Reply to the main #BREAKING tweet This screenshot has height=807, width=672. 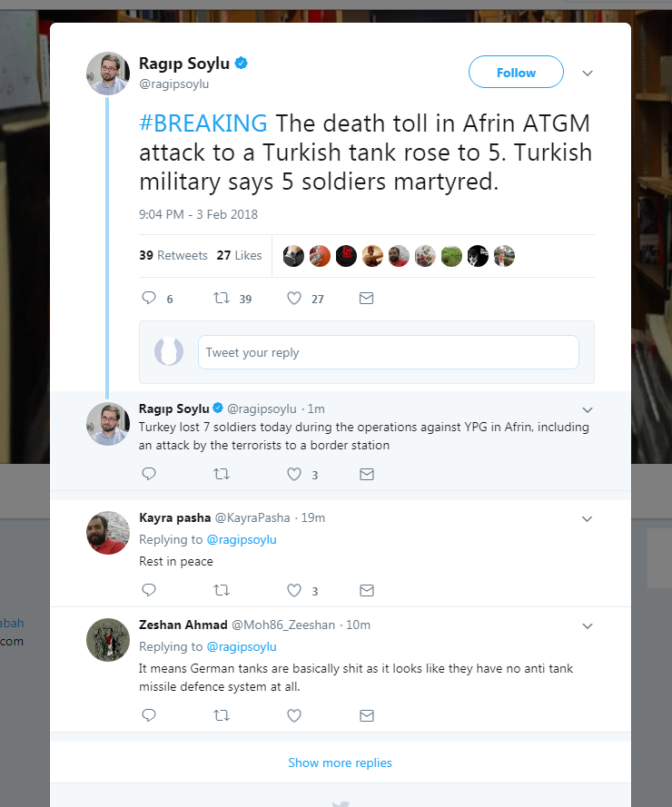tap(151, 299)
